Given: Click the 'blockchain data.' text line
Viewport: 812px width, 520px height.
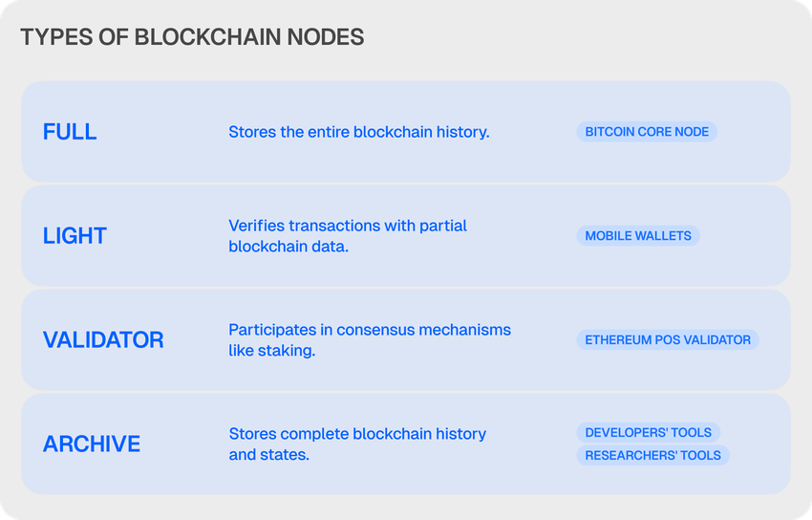Looking at the screenshot, I should [x=288, y=247].
